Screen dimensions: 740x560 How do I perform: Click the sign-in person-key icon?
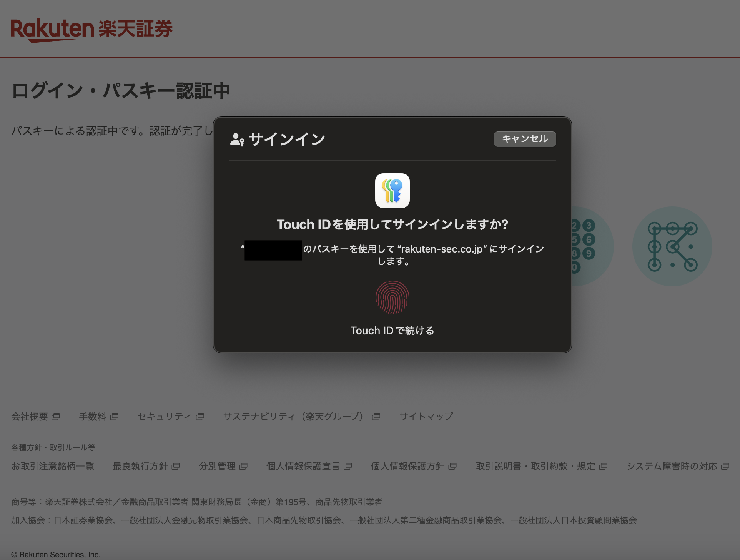tap(237, 140)
